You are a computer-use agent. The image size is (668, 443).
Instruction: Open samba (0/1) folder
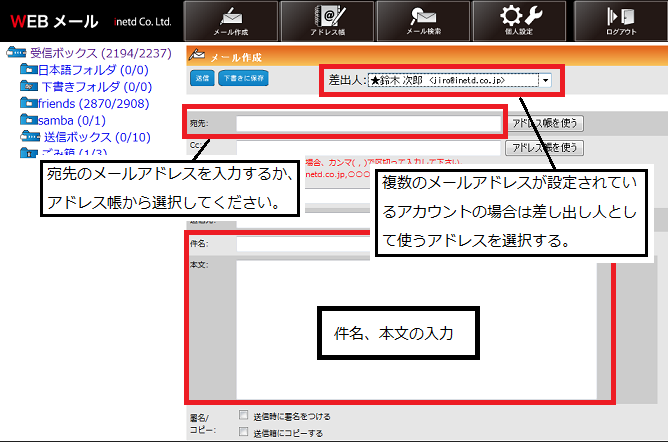pyautogui.click(x=72, y=121)
